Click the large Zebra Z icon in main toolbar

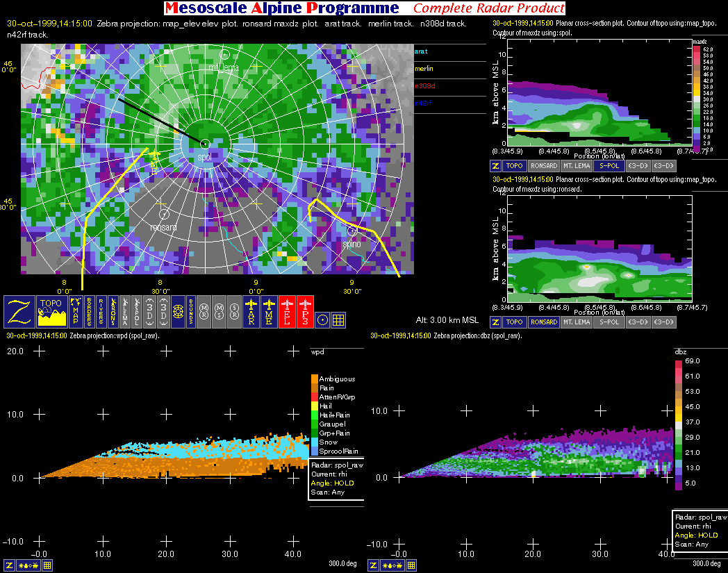[19, 312]
